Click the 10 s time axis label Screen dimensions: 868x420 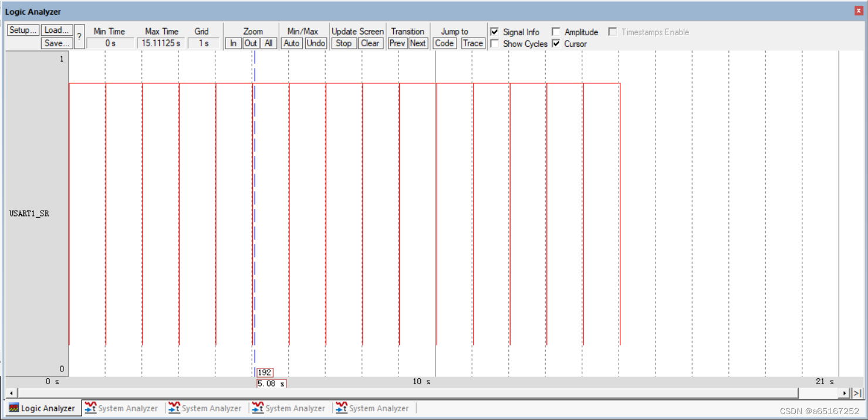coord(421,381)
